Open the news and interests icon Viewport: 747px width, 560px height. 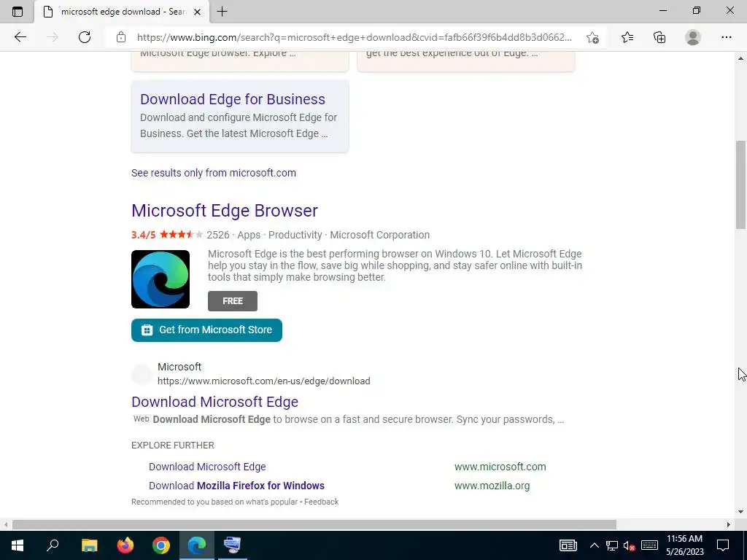[x=568, y=545]
